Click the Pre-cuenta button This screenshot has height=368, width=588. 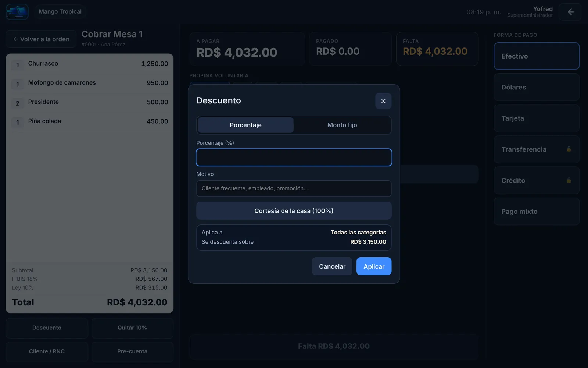[x=132, y=351]
